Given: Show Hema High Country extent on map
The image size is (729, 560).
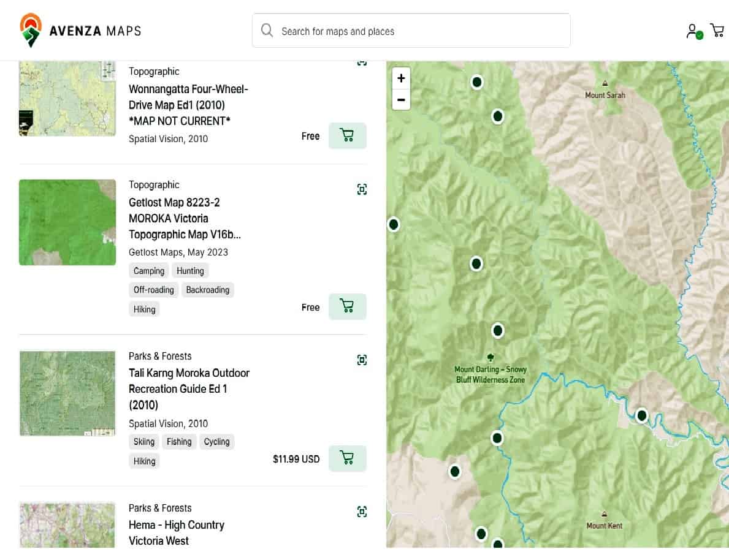Looking at the screenshot, I should pos(362,512).
